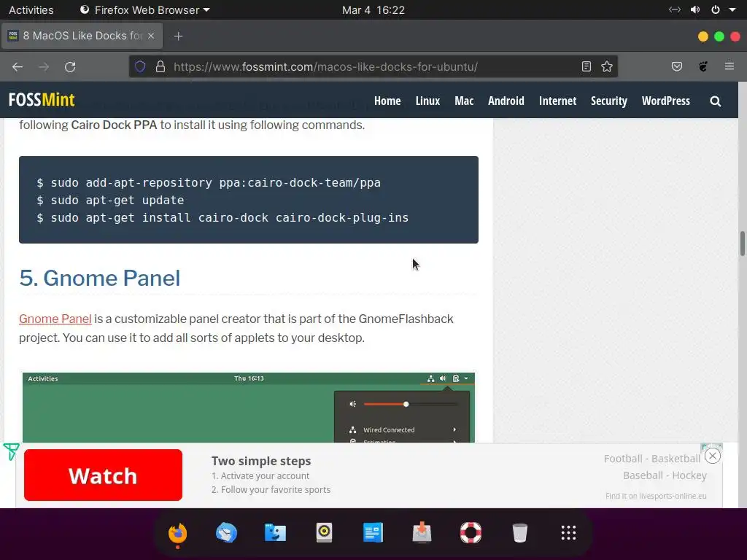The height and width of the screenshot is (560, 747).
Task: Bookmark this page with the star
Action: click(x=606, y=66)
